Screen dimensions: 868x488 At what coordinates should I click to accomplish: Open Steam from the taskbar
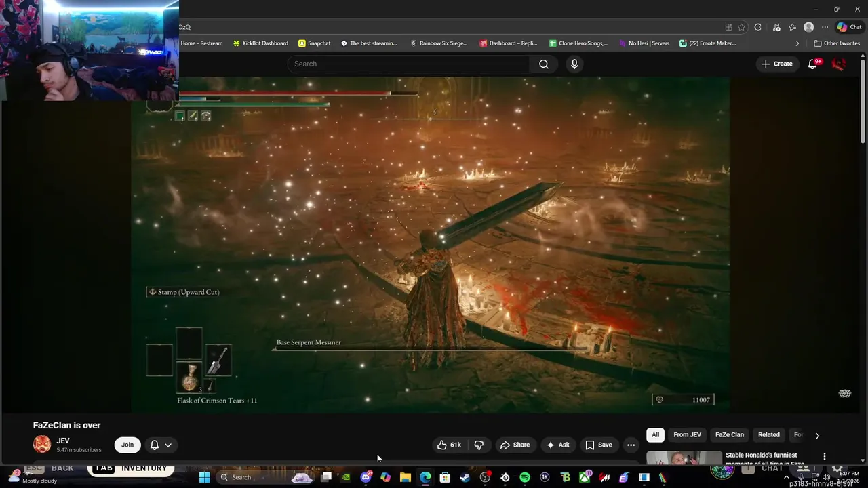(x=465, y=477)
